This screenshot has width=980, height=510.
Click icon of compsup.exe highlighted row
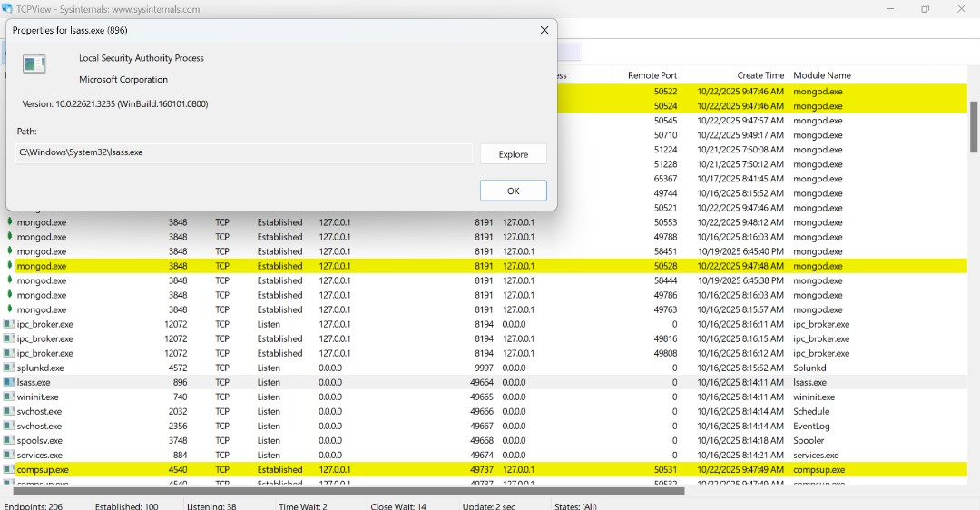click(x=9, y=469)
